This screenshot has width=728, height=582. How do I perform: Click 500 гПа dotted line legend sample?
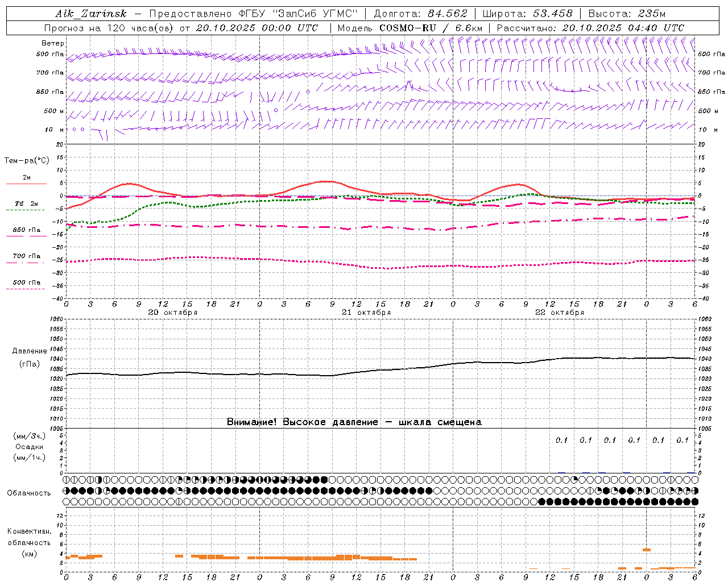click(x=25, y=289)
